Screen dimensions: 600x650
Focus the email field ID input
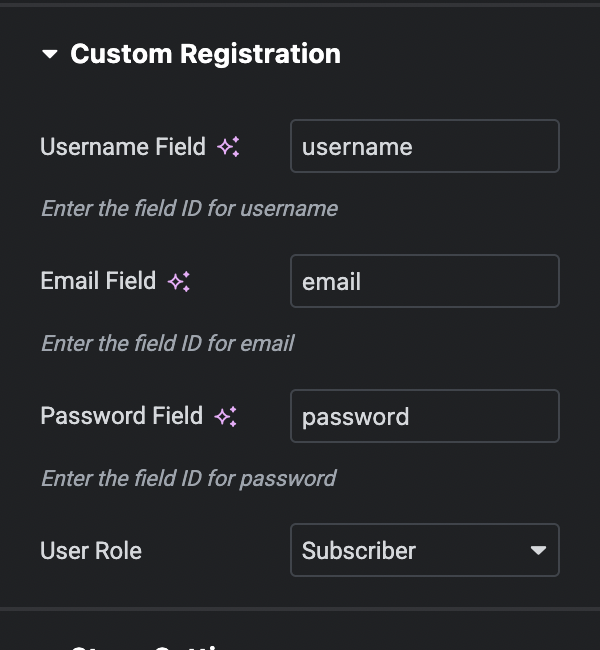tap(424, 281)
